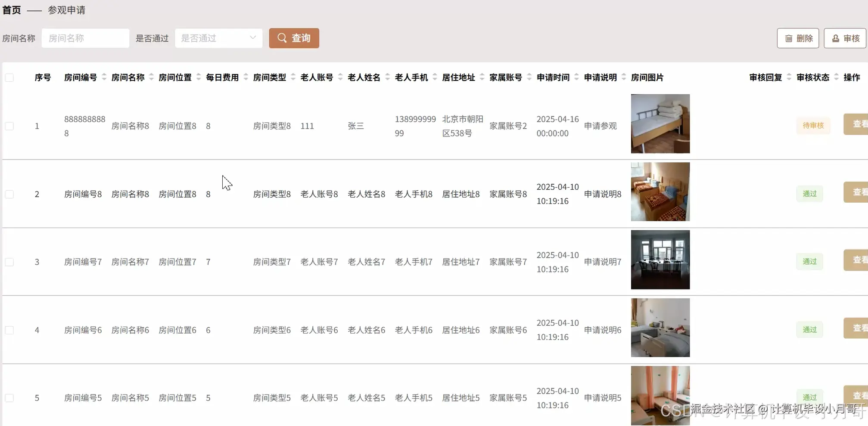The width and height of the screenshot is (868, 426).
Task: Check the checkbox for row 1
Action: tap(9, 126)
